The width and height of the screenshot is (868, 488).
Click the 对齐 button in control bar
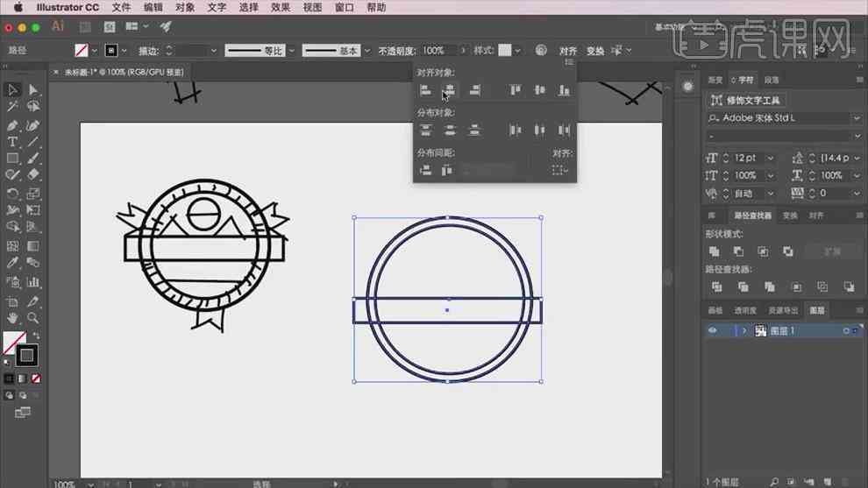(568, 51)
